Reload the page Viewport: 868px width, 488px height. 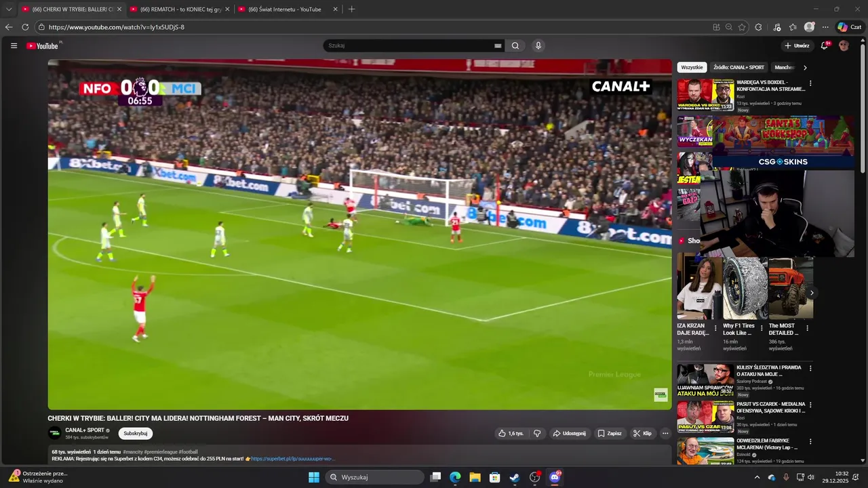point(25,27)
